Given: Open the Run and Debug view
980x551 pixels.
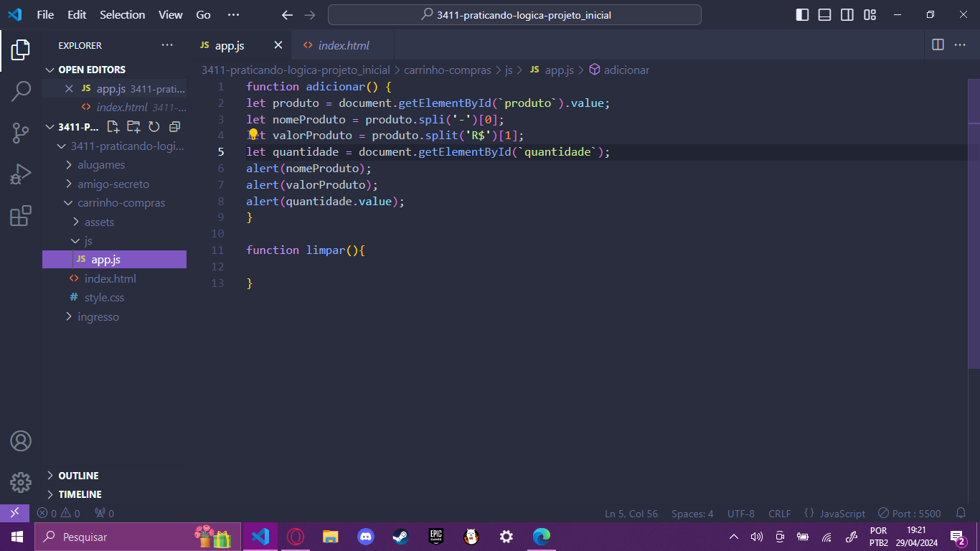Looking at the screenshot, I should pyautogui.click(x=21, y=174).
